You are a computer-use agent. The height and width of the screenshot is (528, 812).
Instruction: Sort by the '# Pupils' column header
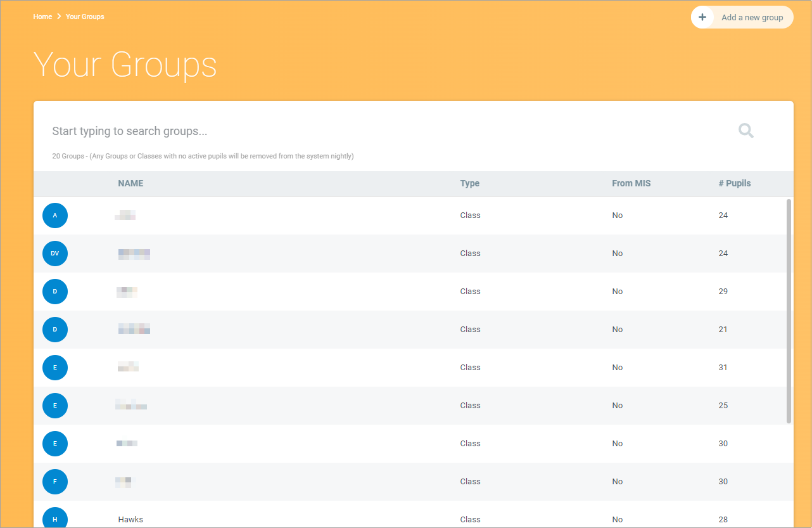click(734, 183)
